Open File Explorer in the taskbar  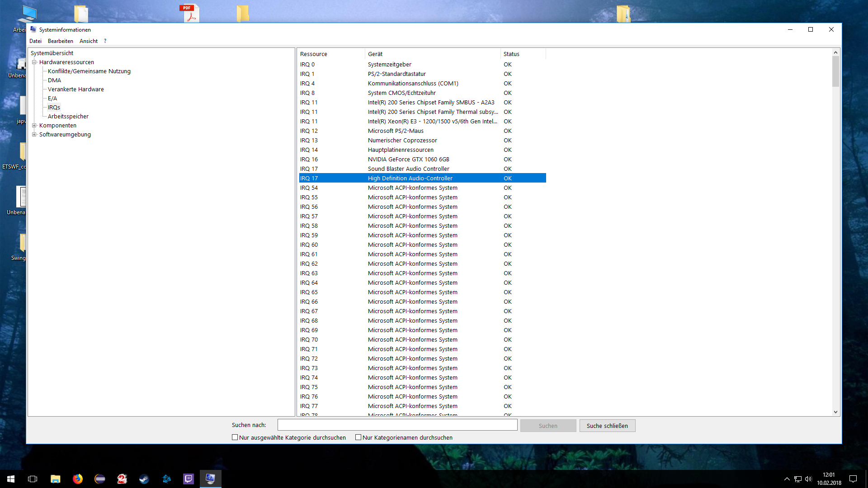56,479
